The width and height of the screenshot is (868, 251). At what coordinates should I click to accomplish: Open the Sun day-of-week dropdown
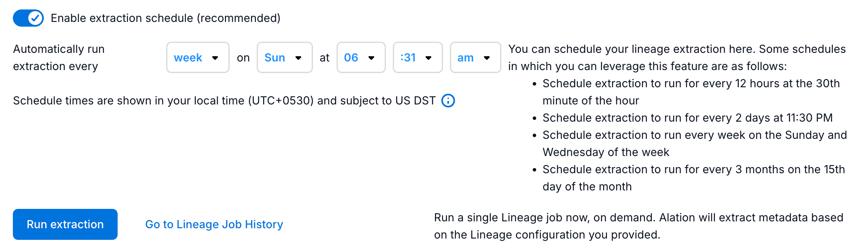pos(284,58)
